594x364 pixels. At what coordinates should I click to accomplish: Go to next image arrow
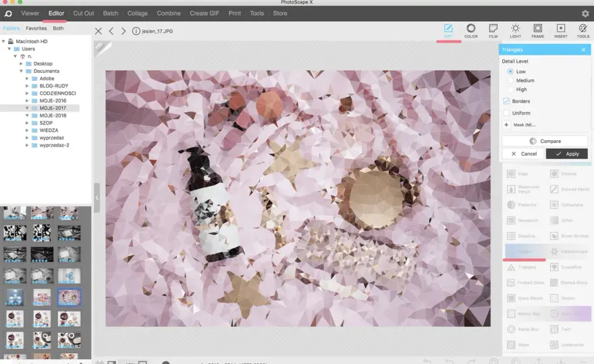coord(123,31)
